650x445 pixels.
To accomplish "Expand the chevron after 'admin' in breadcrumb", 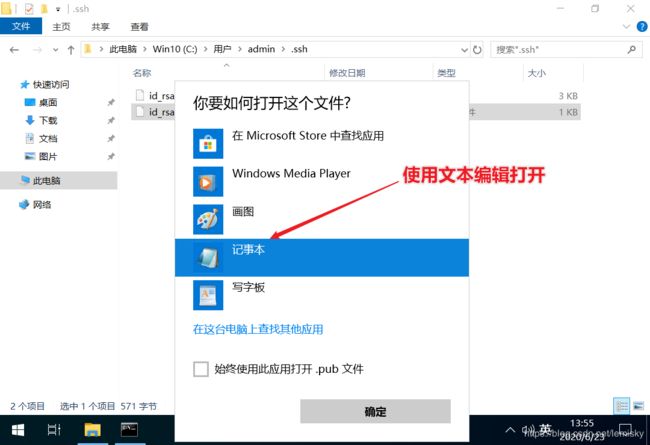I will 283,49.
